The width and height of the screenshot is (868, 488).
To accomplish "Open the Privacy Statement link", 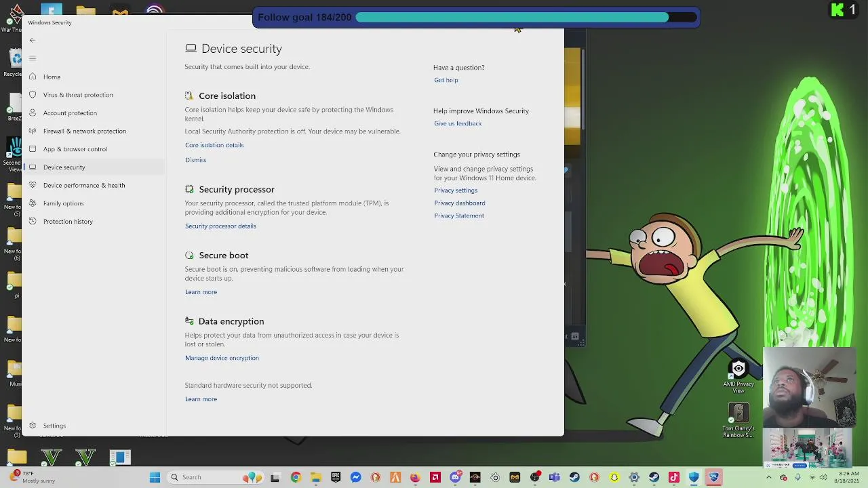I will 459,216.
